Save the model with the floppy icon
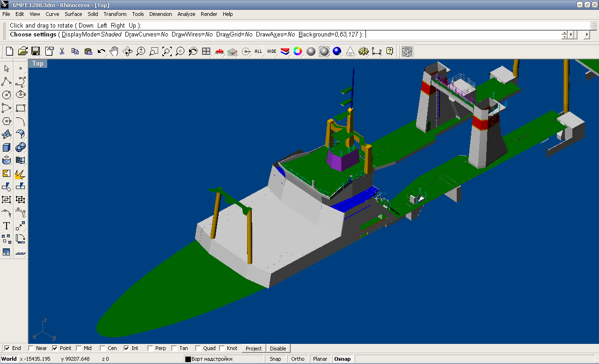Screen dimensions: 599x364 click(x=36, y=51)
